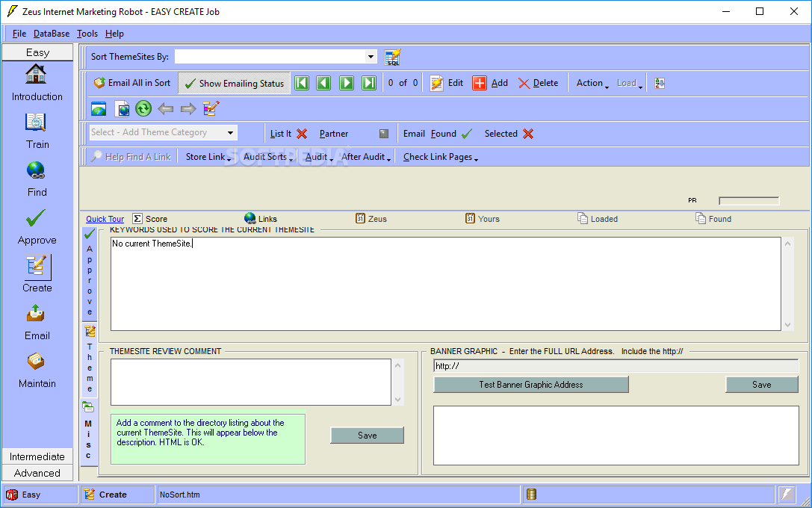Screen dimensions: 812x508
Task: Open the Help menu
Action: [114, 34]
